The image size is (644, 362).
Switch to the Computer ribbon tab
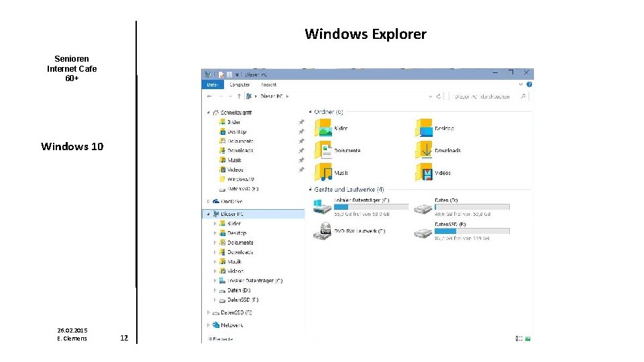click(x=239, y=84)
